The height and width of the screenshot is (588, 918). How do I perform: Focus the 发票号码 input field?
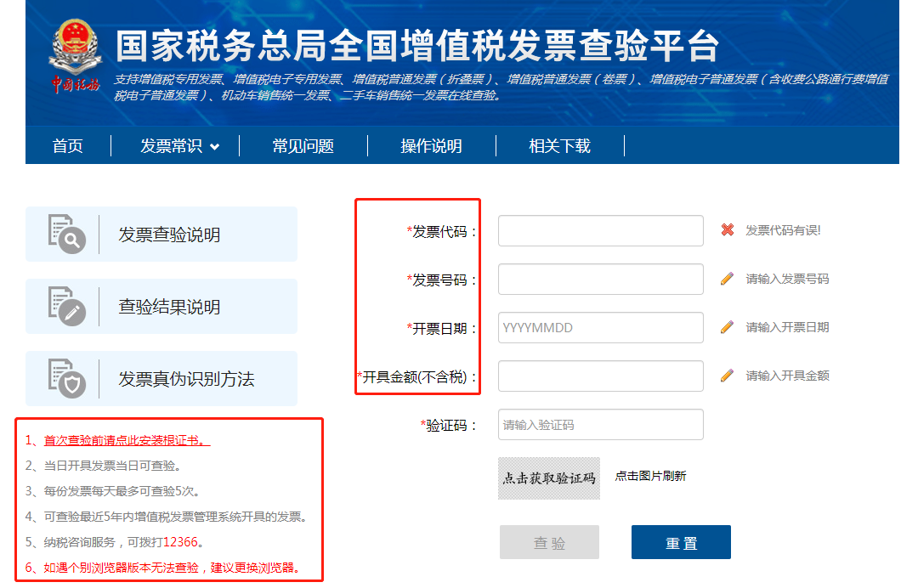[x=601, y=279]
